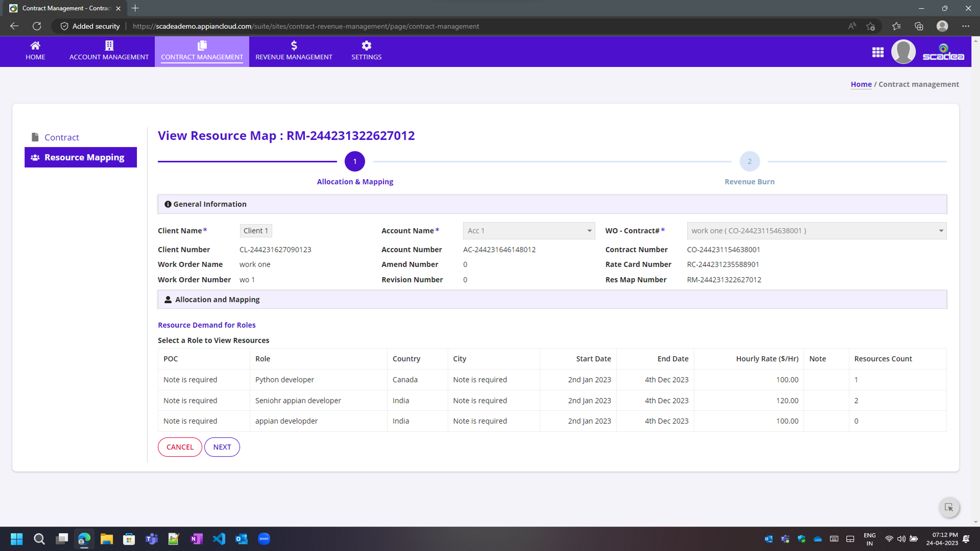The image size is (980, 551).
Task: Open Visual Studio Code from the taskbar
Action: tap(219, 539)
